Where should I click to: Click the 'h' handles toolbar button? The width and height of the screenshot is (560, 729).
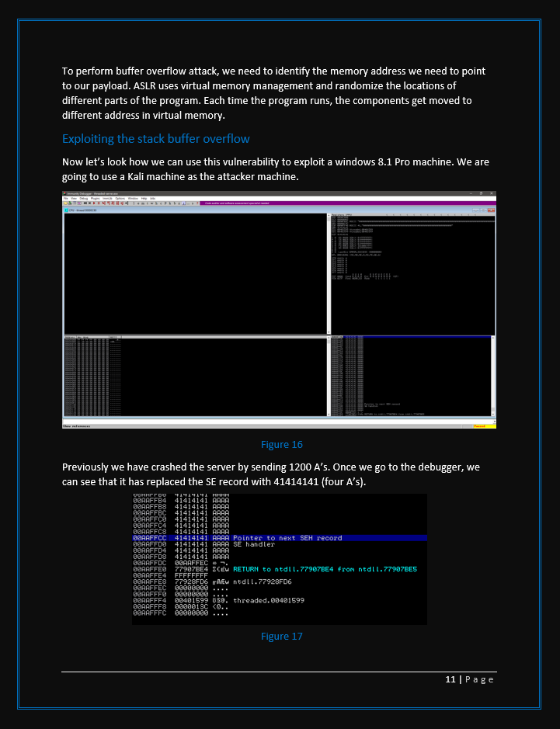click(156, 203)
